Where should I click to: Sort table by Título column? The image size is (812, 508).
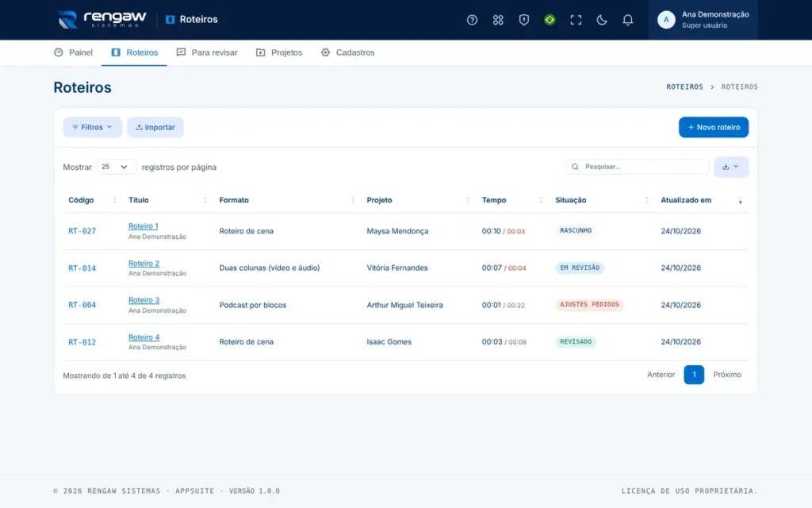coord(167,200)
